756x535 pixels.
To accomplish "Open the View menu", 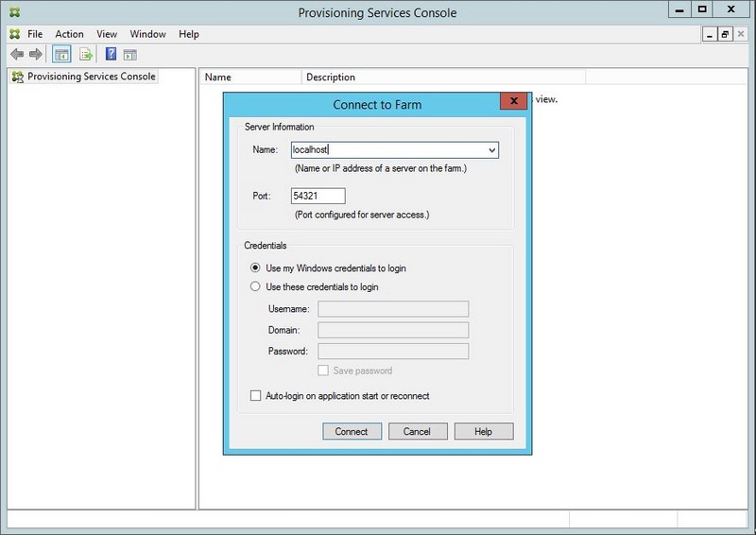I will 107,34.
